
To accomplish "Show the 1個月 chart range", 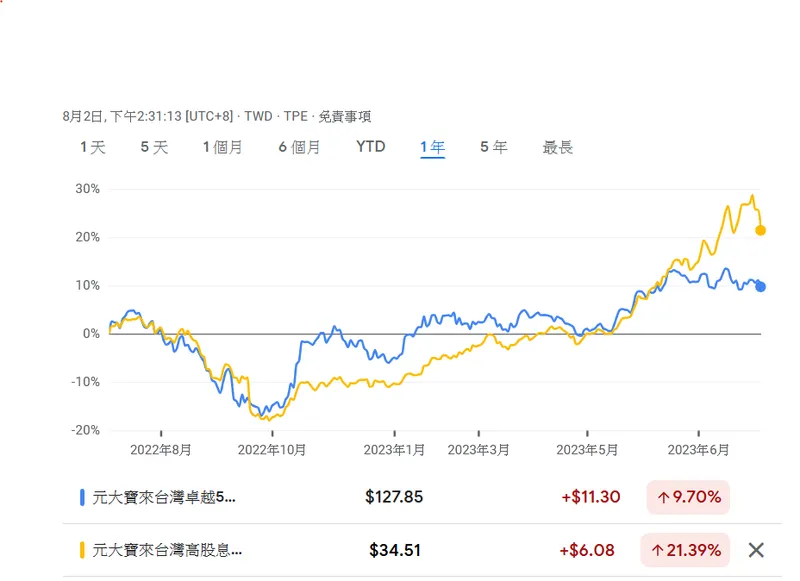I will [222, 148].
